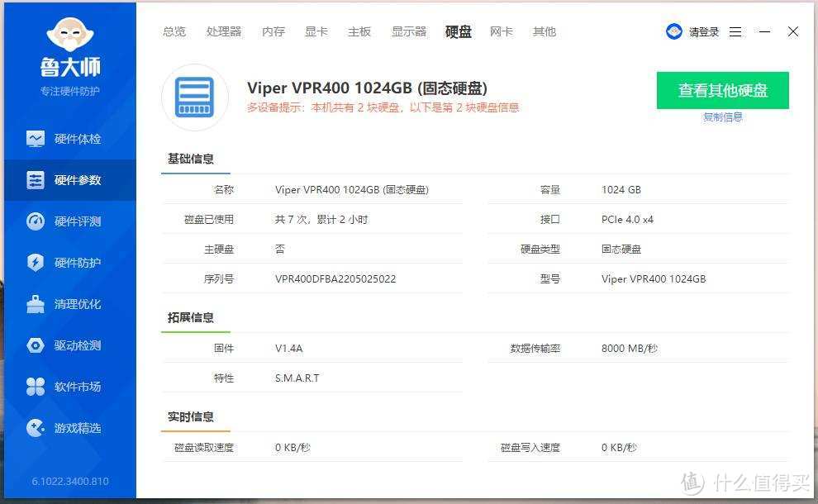Click the 鲁大师 logo avatar
The image size is (818, 504).
(70, 35)
